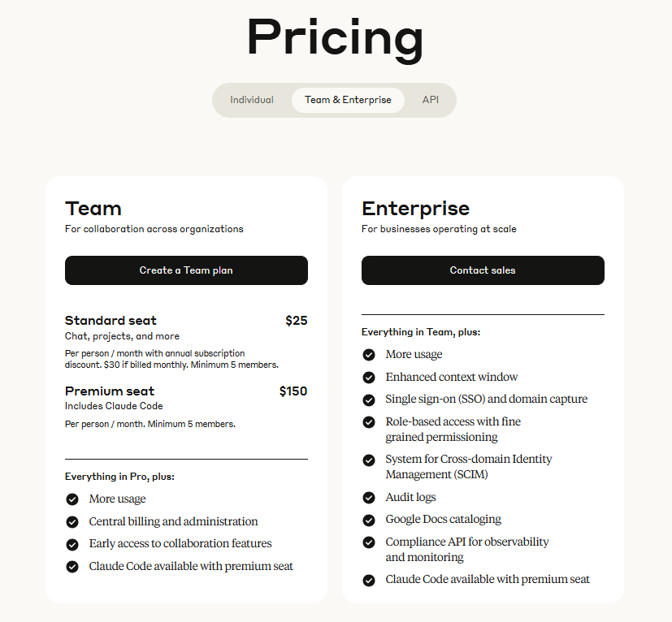This screenshot has height=622, width=672.
Task: Click the Premium seat heading
Action: (x=110, y=391)
